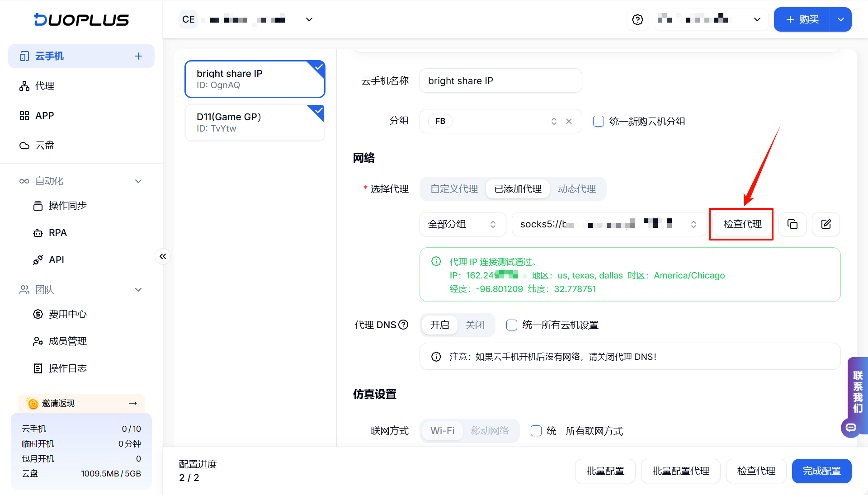Click the copy proxy icon button
Screen dimensions: 868x495
pyautogui.click(x=792, y=224)
